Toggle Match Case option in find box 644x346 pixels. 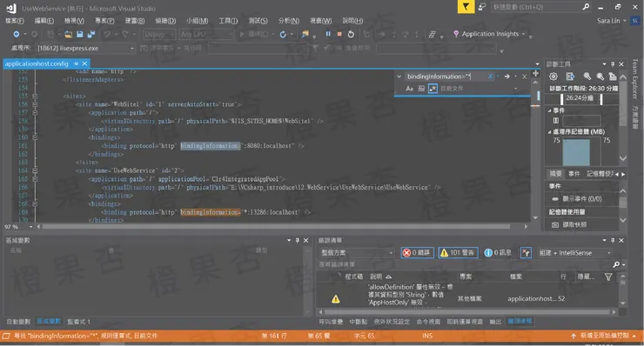pyautogui.click(x=410, y=89)
